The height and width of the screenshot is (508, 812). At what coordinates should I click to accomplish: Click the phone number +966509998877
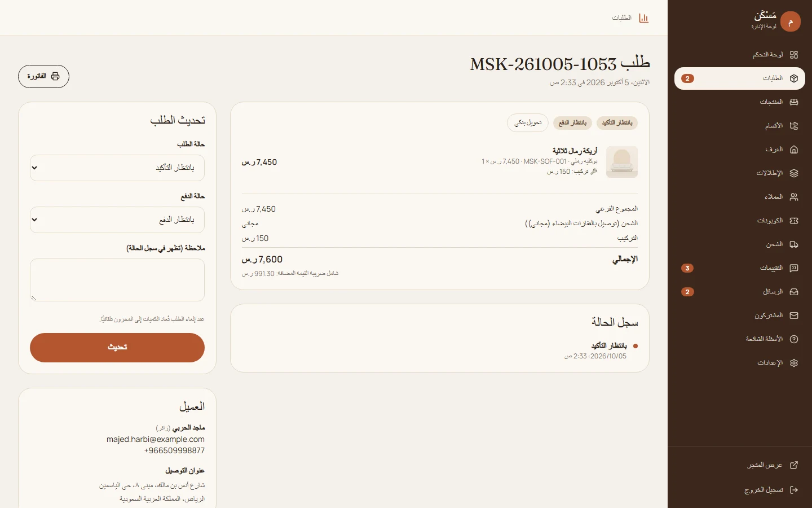pos(174,450)
